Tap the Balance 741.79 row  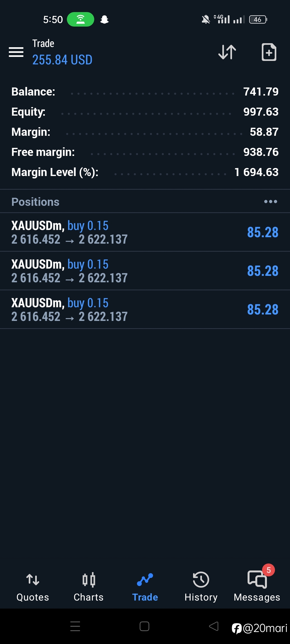point(145,92)
